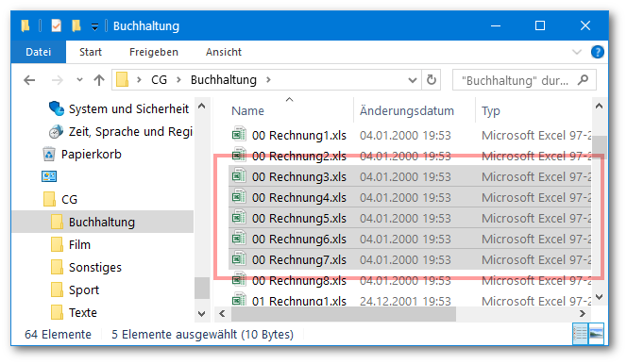The image size is (627, 364).
Task: Sort by the Name column header
Action: point(247,111)
